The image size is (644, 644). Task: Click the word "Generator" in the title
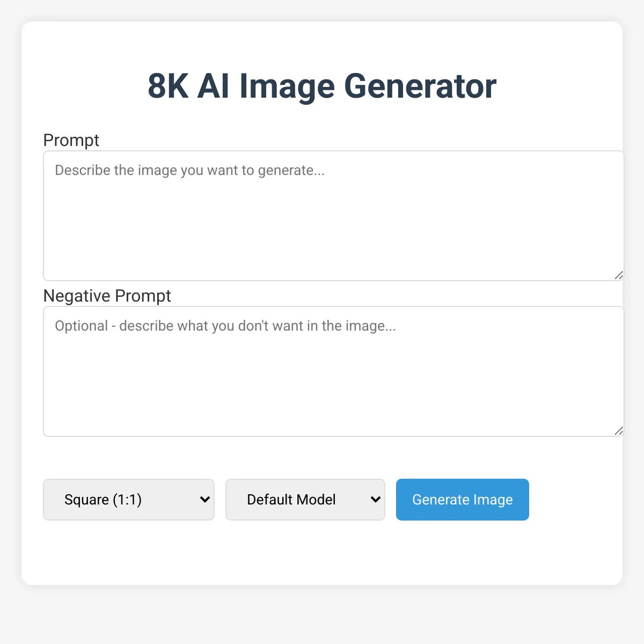click(420, 86)
